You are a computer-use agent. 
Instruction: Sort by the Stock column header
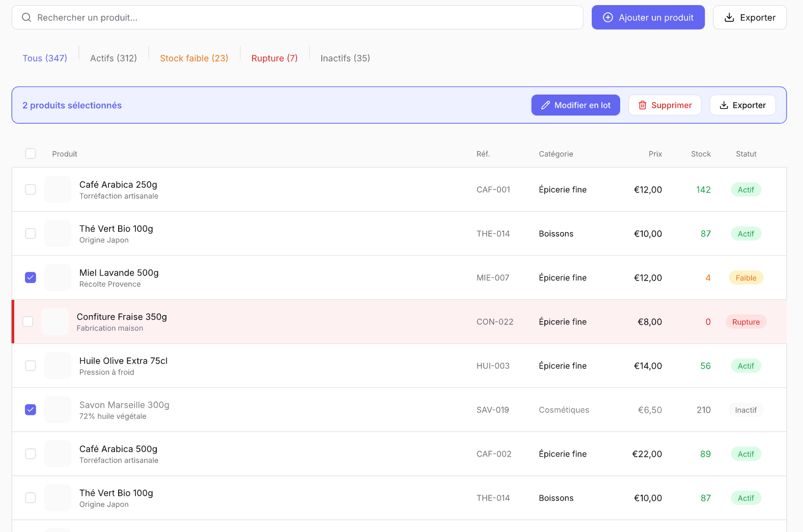[701, 154]
